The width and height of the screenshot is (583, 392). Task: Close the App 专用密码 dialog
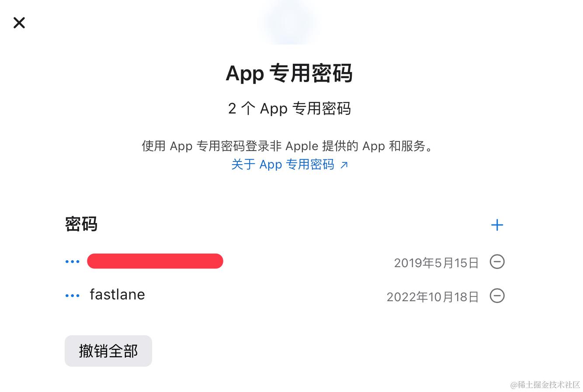click(19, 23)
